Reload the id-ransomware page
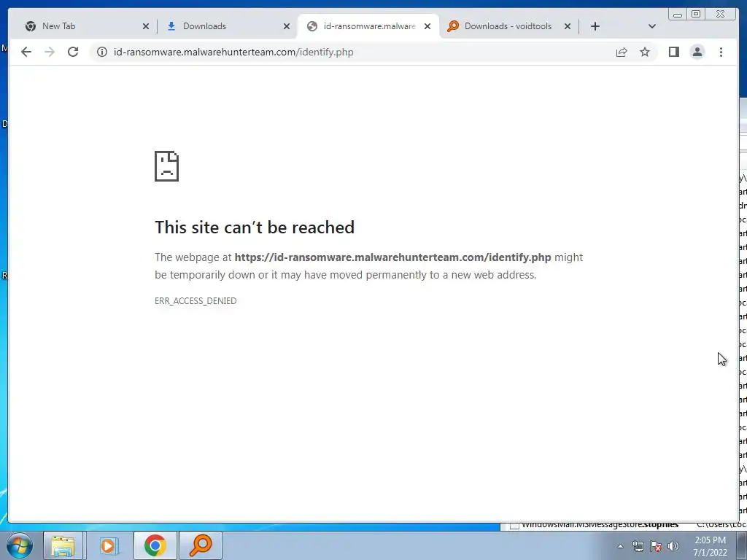The width and height of the screenshot is (747, 560). tap(73, 52)
